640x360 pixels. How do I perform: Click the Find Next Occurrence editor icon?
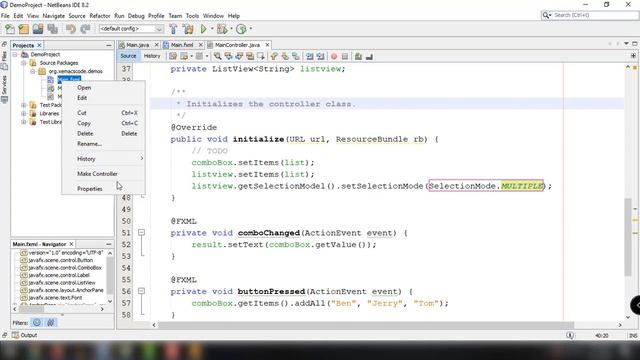[x=239, y=56]
